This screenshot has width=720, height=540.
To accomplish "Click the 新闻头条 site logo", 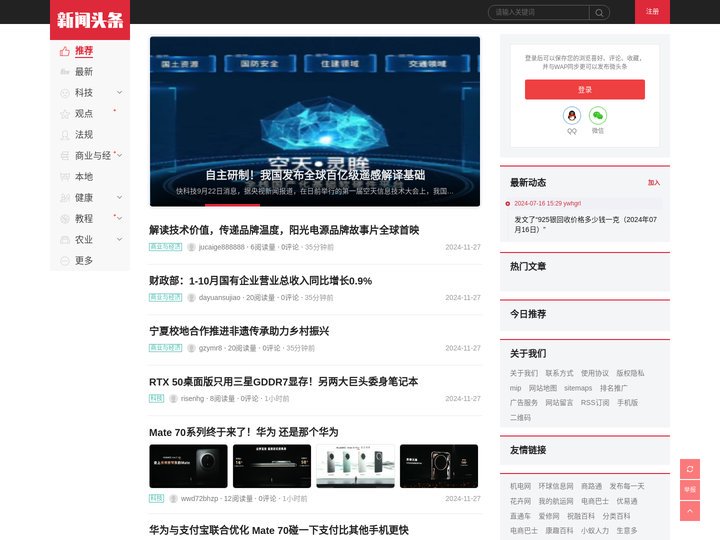I will coord(90,20).
